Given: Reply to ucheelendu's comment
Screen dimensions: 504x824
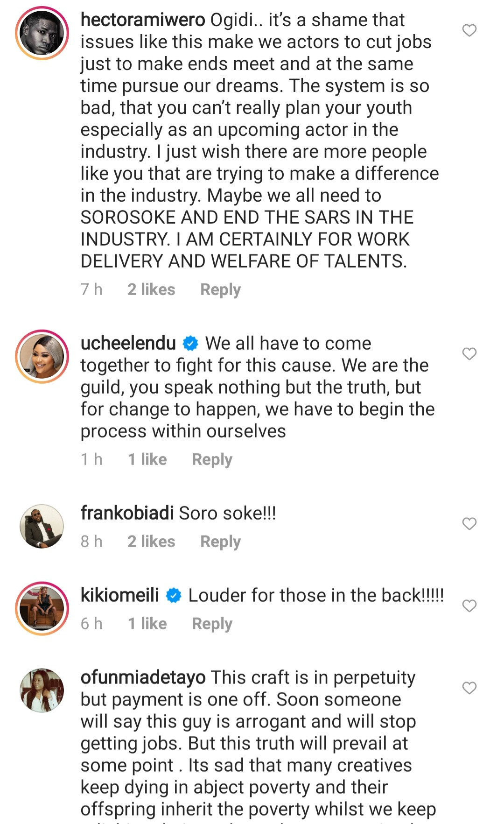Looking at the screenshot, I should (212, 459).
